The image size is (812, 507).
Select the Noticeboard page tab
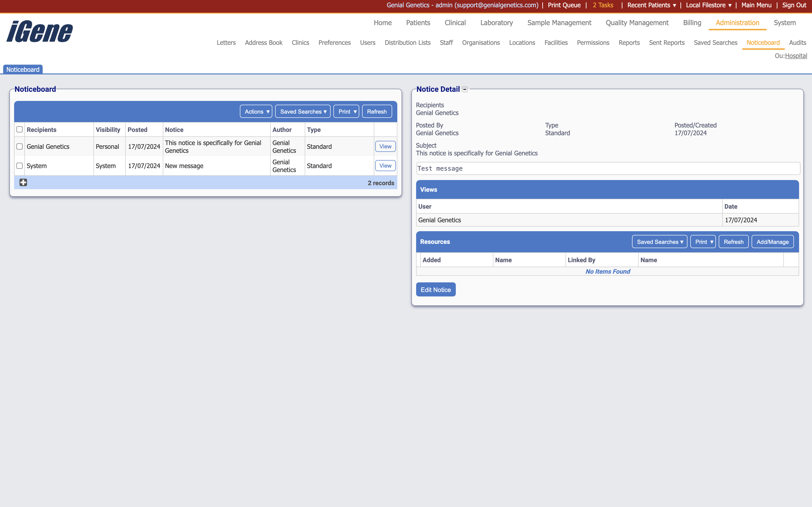(x=23, y=69)
